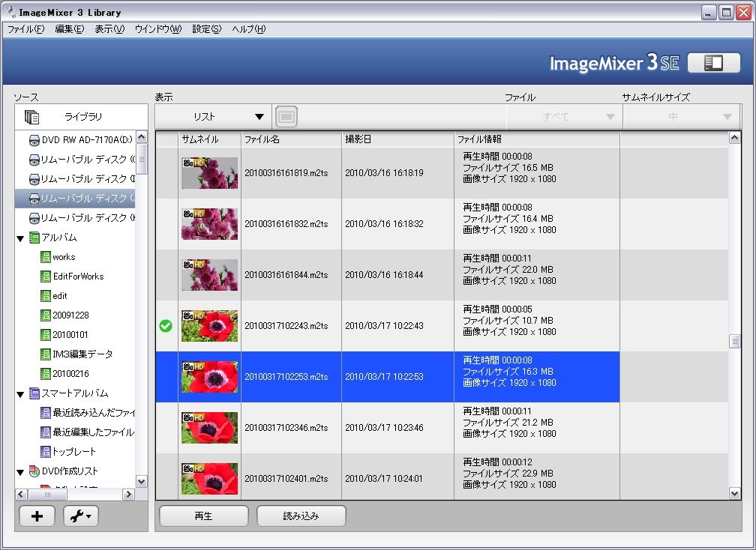Screen dimensions: 756x550
Task: Select thumbnail of 20100317102401.m2ts
Action: tap(210, 479)
